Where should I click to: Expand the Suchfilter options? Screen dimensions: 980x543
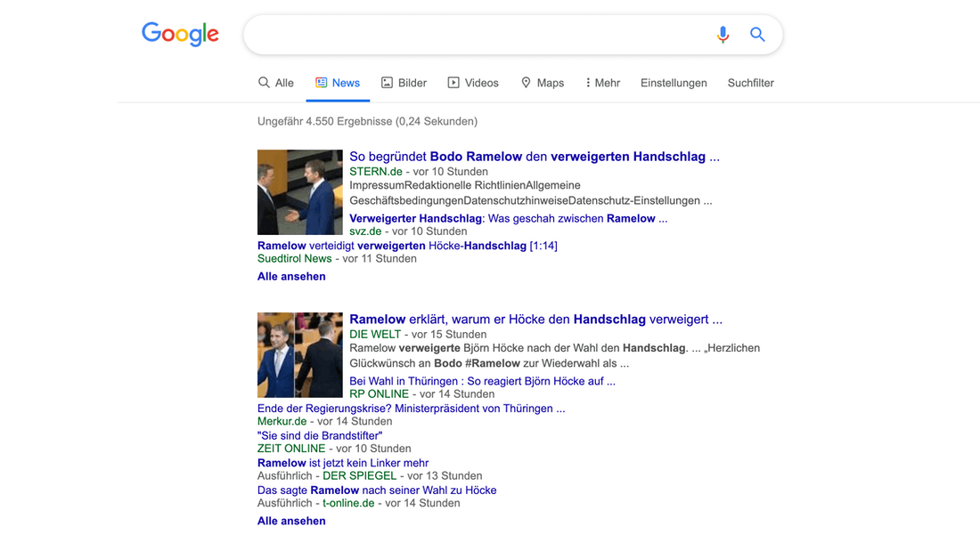tap(750, 83)
